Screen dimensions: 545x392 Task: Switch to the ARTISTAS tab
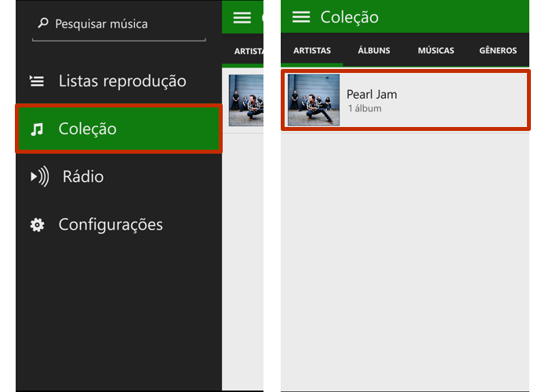[312, 50]
